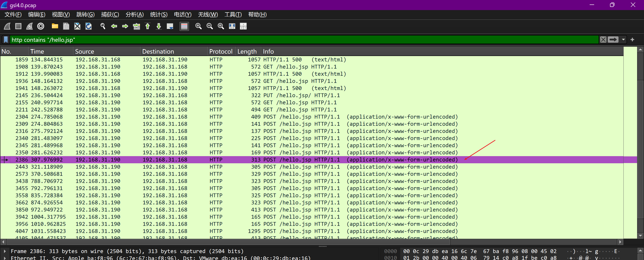The width and height of the screenshot is (644, 260).
Task: Click the zoom in toolbar icon
Action: (198, 26)
